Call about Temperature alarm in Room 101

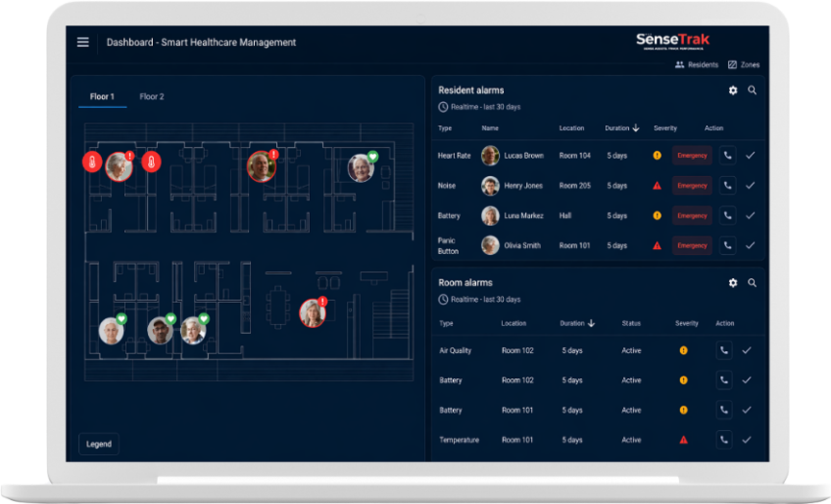(724, 440)
